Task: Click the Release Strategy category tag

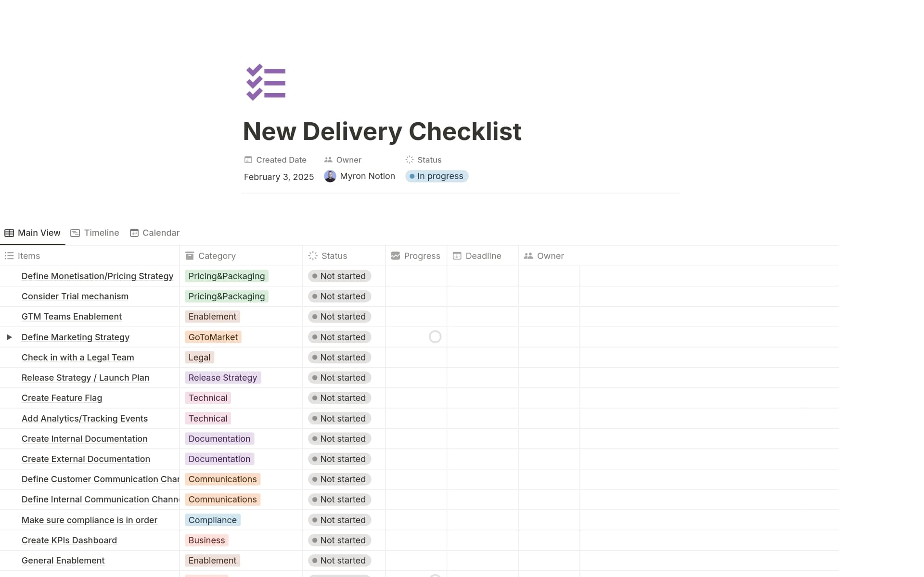Action: (x=222, y=378)
